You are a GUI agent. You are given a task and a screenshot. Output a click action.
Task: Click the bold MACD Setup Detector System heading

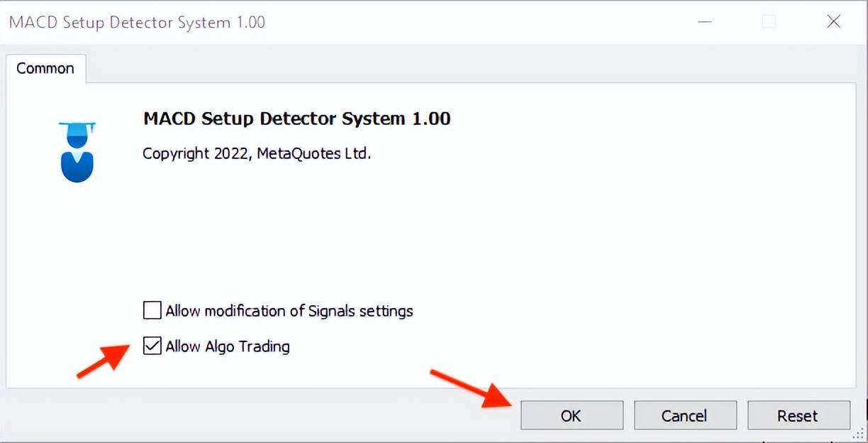point(297,119)
